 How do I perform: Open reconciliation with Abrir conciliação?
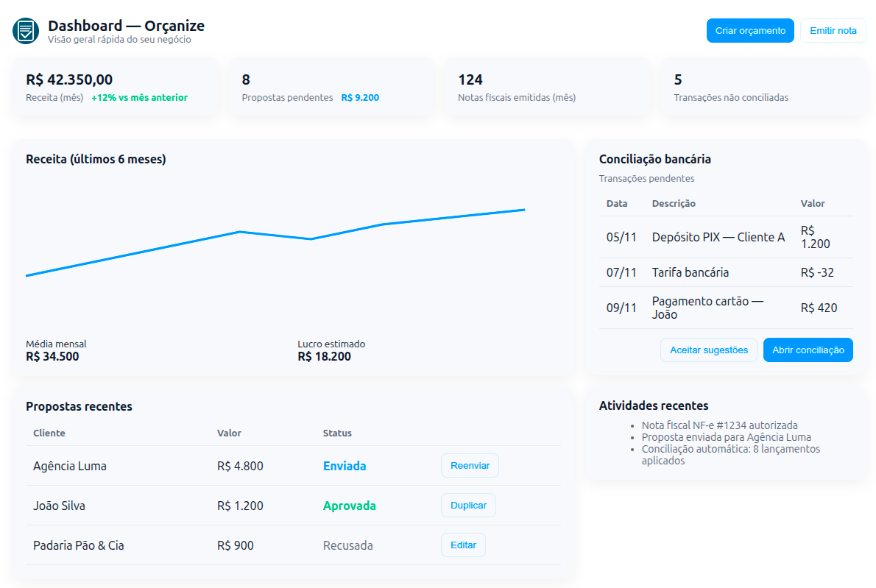(x=808, y=350)
